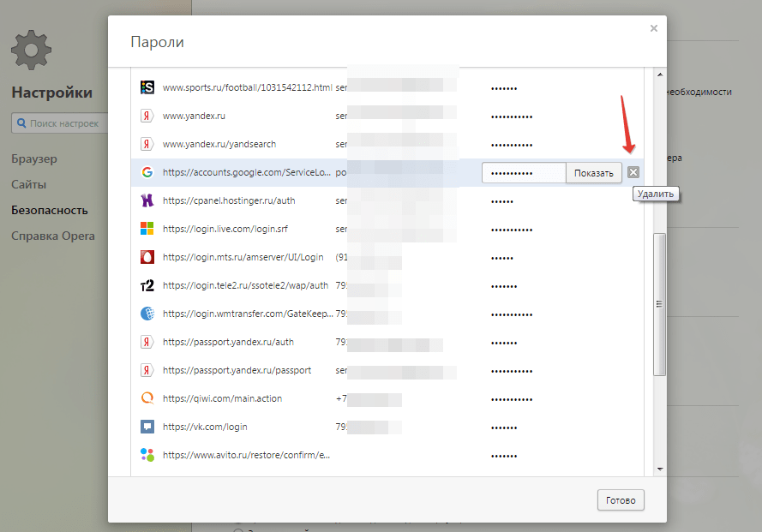The width and height of the screenshot is (762, 532).
Task: Click the Qiwi site icon
Action: [147, 398]
